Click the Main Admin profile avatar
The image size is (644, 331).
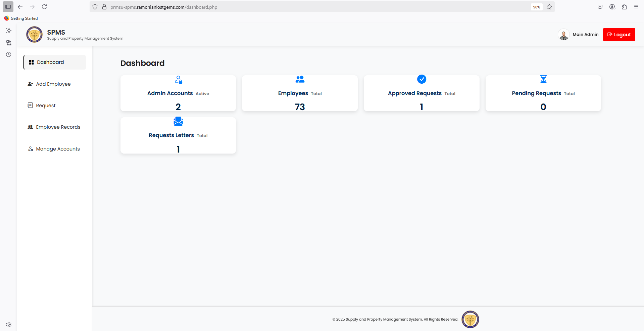(x=563, y=35)
